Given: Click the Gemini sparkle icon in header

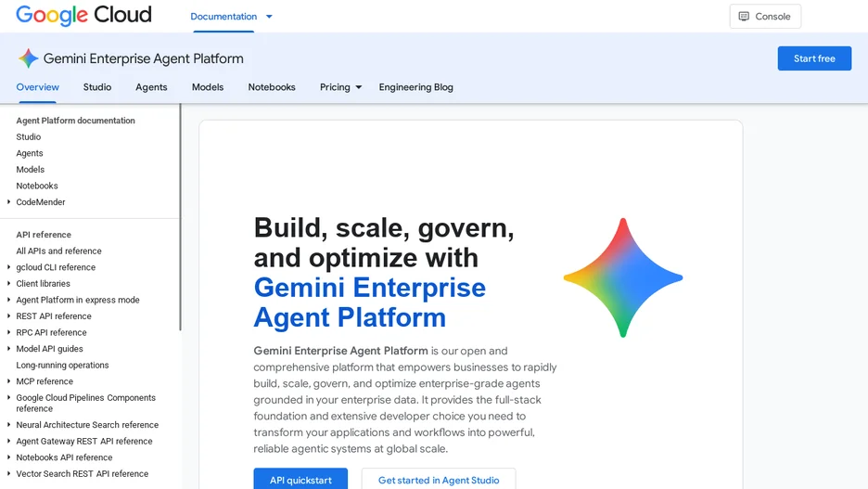Looking at the screenshot, I should point(28,58).
